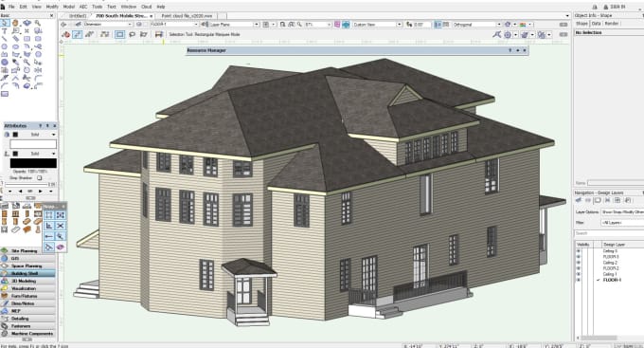Select the Rectangular Marquee mode button
The width and height of the screenshot is (644, 348).
click(x=119, y=34)
